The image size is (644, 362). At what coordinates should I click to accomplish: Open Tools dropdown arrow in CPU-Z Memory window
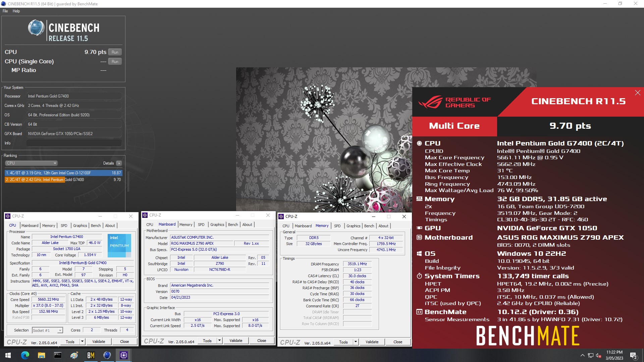pyautogui.click(x=356, y=342)
